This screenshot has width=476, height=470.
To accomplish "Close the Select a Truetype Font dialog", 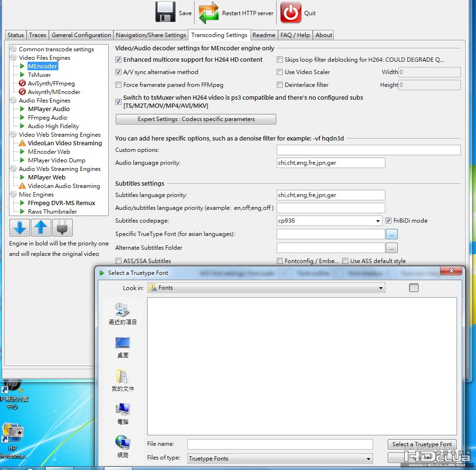I will pos(451,271).
